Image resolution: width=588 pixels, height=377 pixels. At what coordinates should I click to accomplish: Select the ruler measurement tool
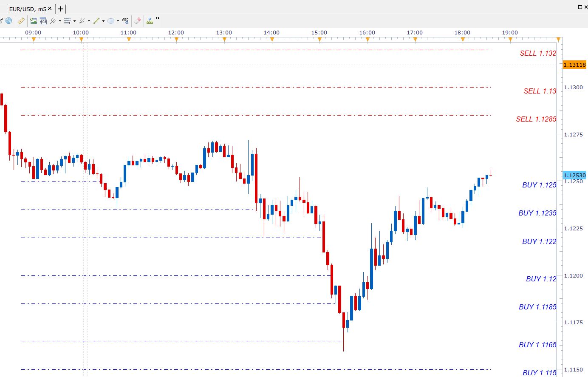click(21, 20)
